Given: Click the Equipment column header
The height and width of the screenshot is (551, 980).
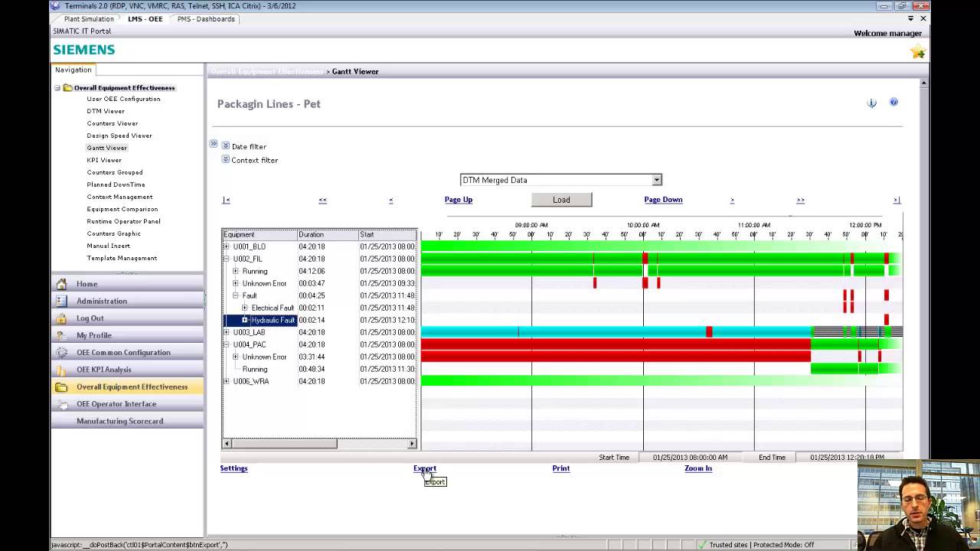Looking at the screenshot, I should tap(260, 234).
